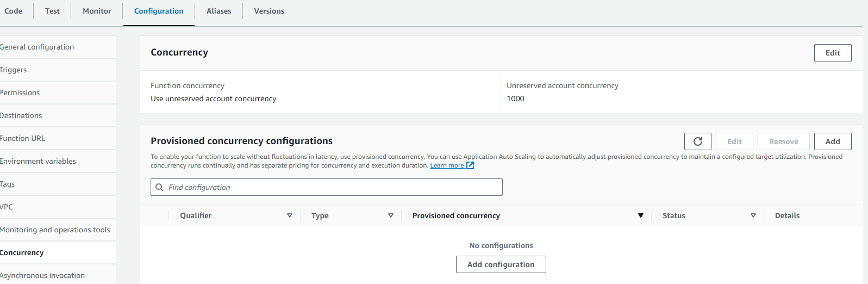
Task: Sort by the Qualifier column arrow
Action: 290,215
